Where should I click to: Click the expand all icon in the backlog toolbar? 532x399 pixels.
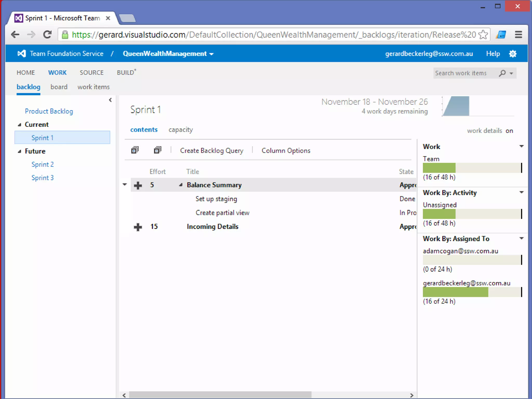[x=135, y=150]
